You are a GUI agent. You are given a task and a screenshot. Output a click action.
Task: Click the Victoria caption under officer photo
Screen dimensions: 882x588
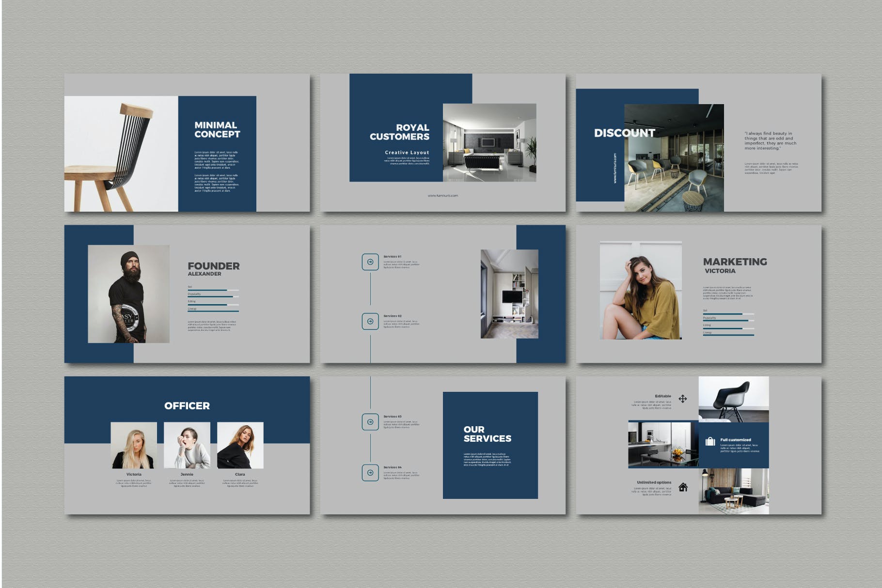(134, 474)
